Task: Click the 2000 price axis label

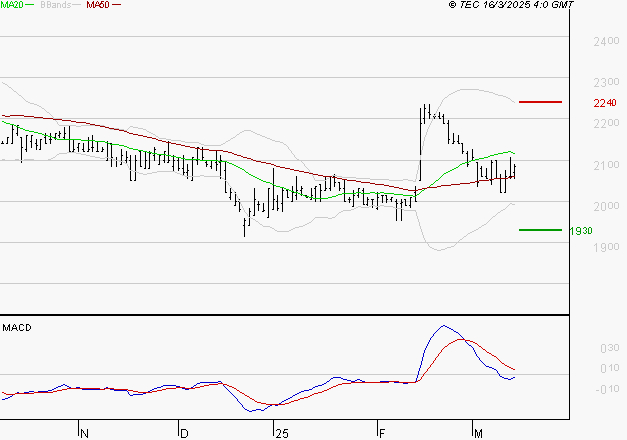Action: [604, 206]
